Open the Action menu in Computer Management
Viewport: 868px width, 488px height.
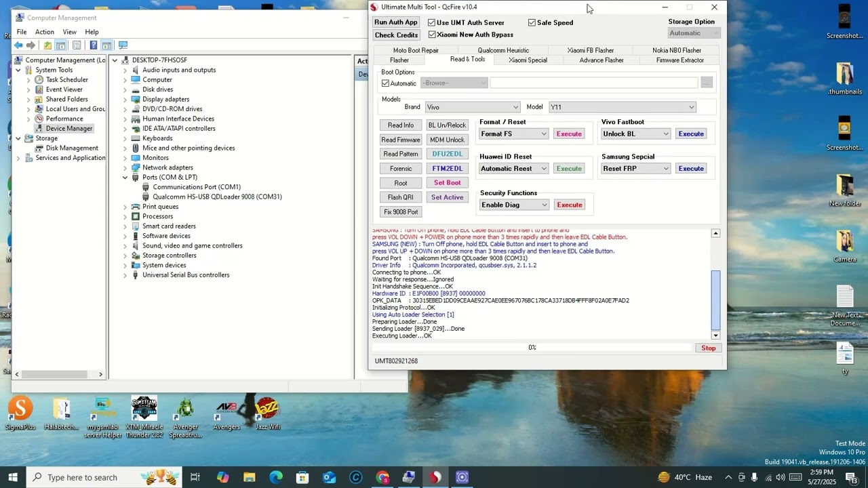click(x=45, y=32)
